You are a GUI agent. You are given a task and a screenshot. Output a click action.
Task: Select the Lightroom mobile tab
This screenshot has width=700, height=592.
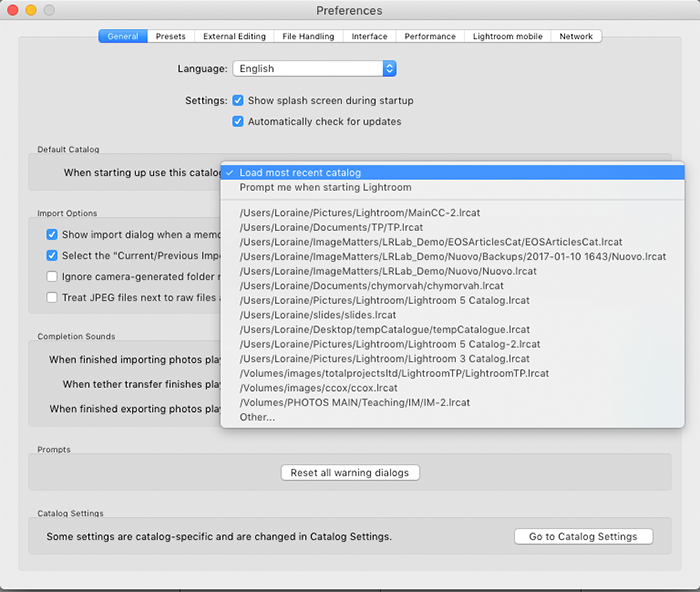[x=508, y=36]
